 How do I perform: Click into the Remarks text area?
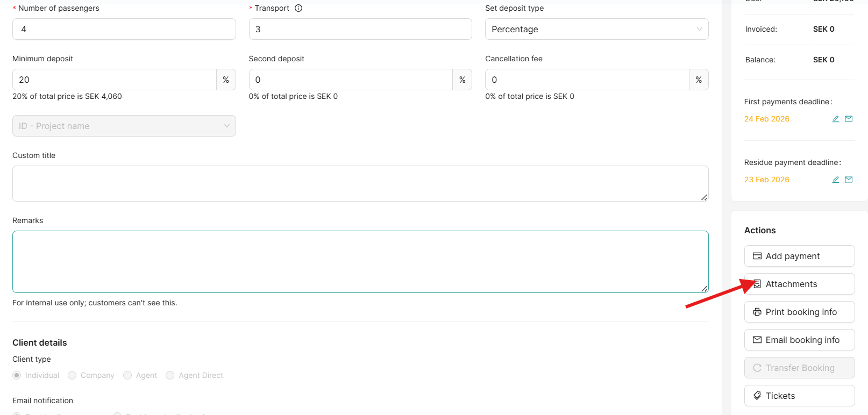(x=360, y=262)
